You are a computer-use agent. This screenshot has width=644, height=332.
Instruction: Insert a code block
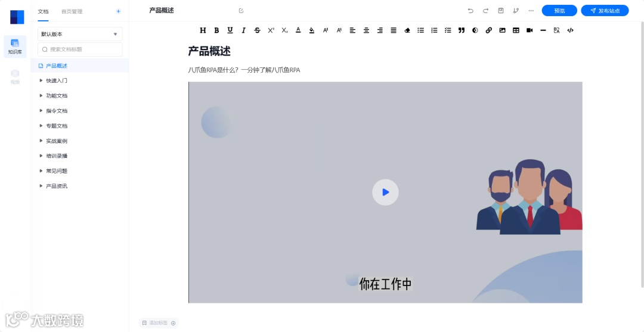[570, 30]
